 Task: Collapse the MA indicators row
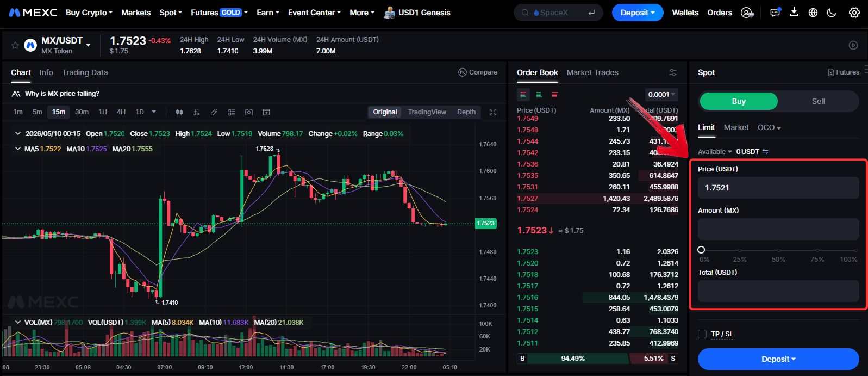tap(17, 149)
